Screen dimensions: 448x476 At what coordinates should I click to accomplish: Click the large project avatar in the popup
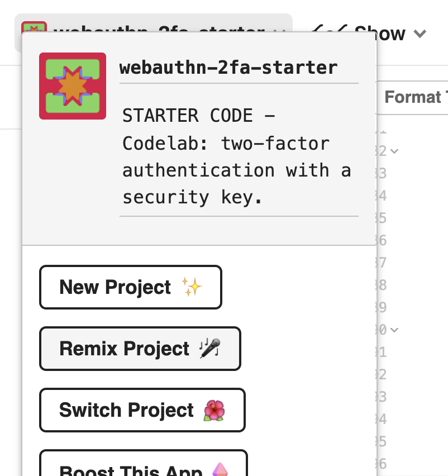coord(73,86)
